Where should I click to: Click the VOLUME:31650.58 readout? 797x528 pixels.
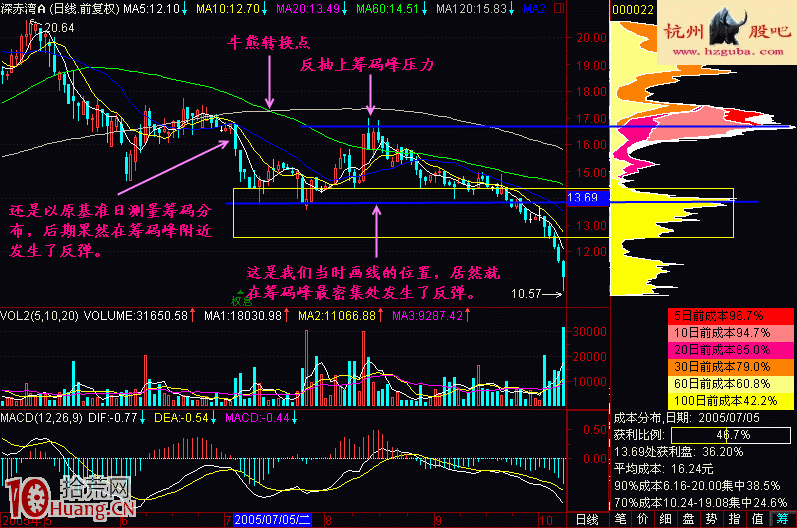tap(136, 316)
